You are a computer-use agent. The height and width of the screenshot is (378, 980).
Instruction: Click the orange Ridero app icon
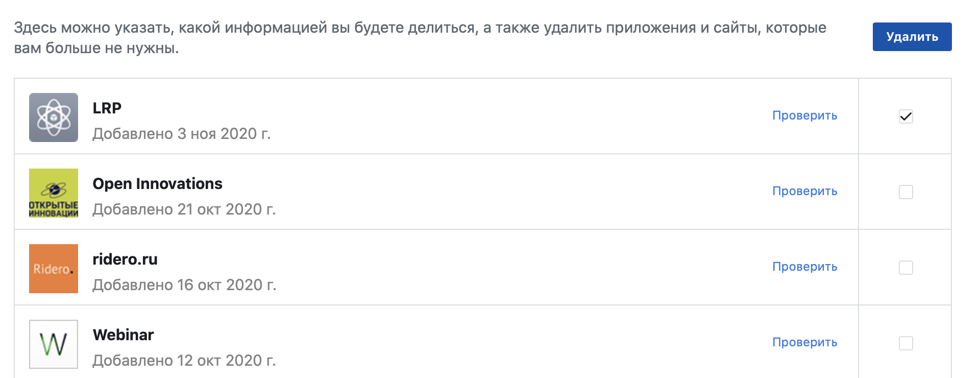tap(54, 269)
